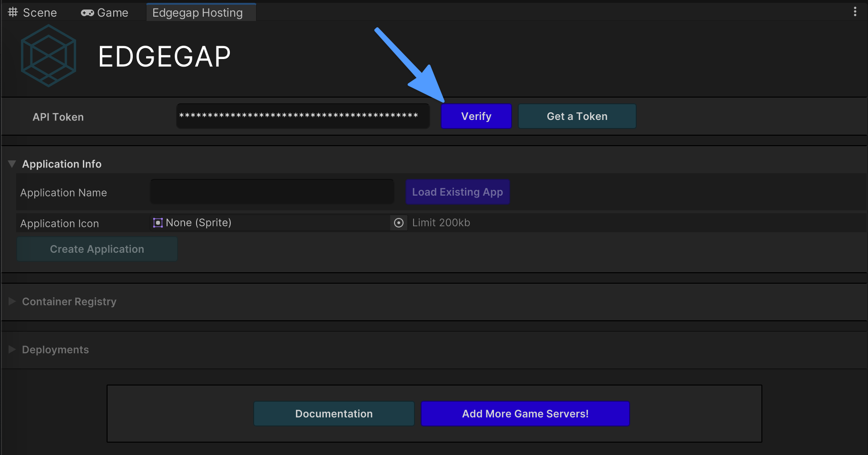Expand the Container Registry section
868x455 pixels.
click(12, 301)
